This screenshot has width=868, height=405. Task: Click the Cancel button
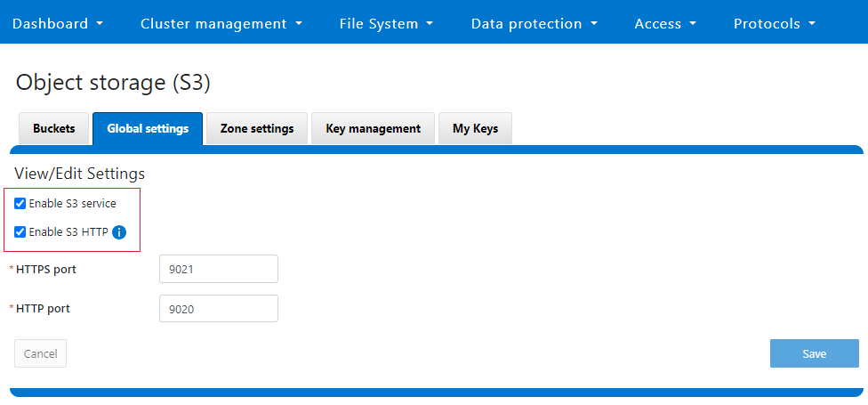click(x=40, y=353)
